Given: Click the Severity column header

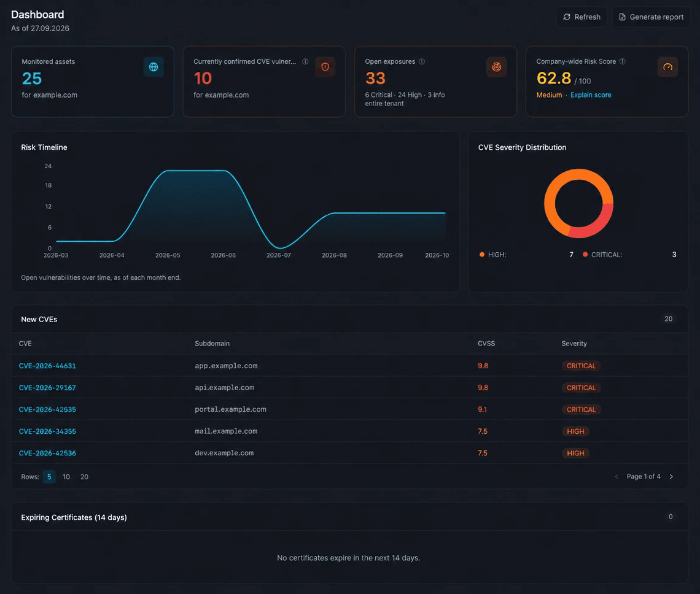Looking at the screenshot, I should (574, 343).
